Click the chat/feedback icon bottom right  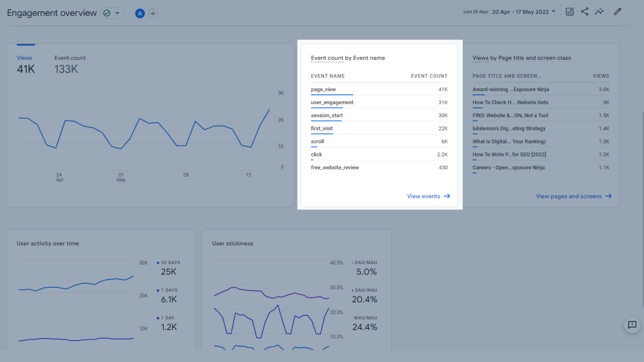(x=633, y=325)
